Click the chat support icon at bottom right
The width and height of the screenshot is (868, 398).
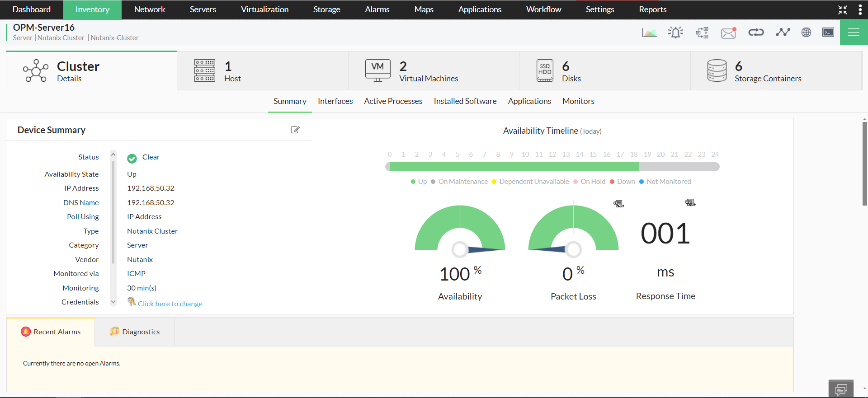pos(841,389)
